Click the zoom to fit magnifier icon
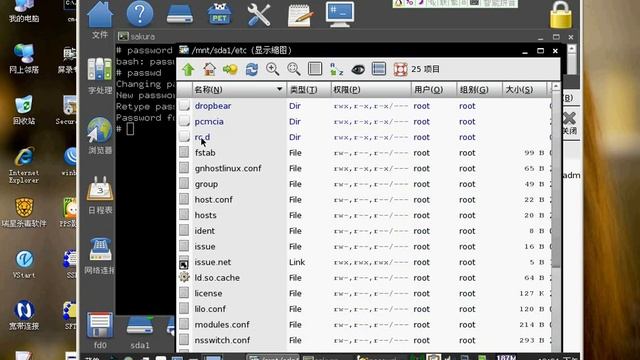 [293, 69]
